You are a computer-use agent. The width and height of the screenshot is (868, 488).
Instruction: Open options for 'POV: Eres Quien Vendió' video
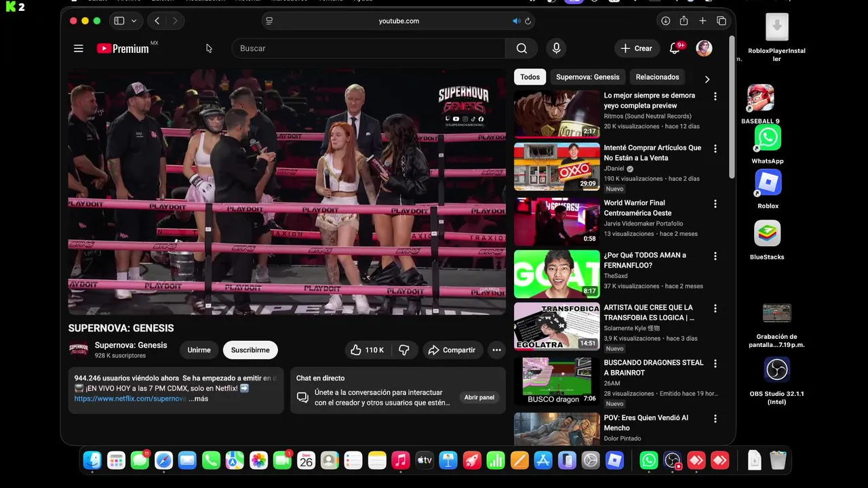pyautogui.click(x=715, y=419)
